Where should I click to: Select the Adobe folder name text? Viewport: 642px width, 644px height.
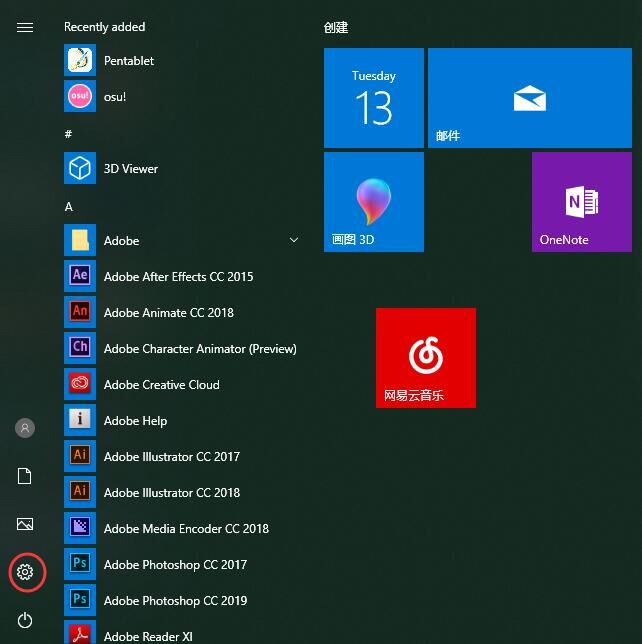pyautogui.click(x=121, y=241)
